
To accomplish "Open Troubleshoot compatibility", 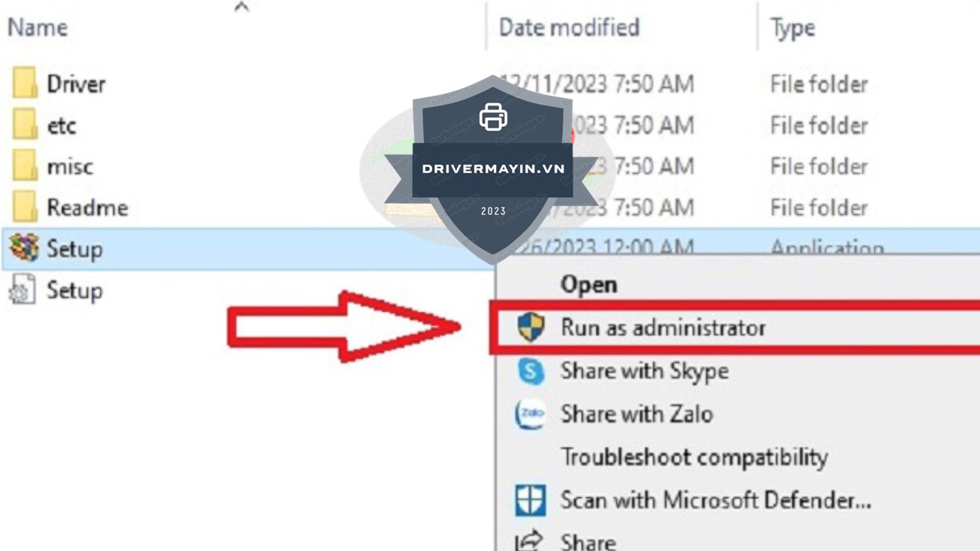I will pos(694,458).
